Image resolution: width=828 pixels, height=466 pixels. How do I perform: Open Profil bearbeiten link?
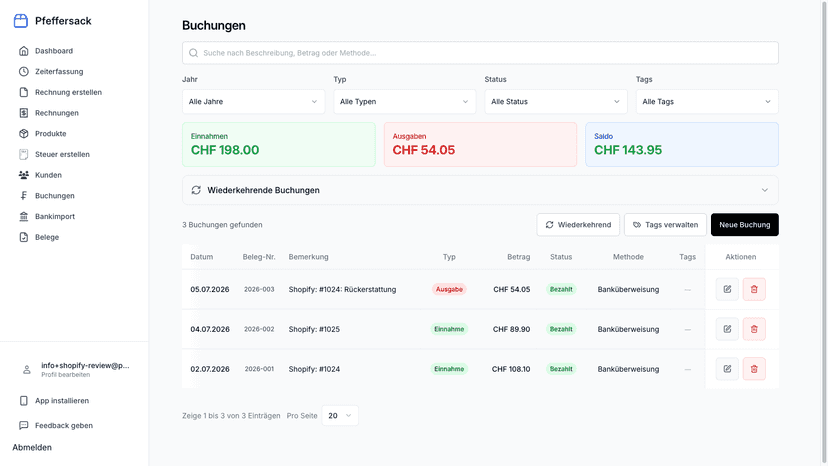point(65,375)
